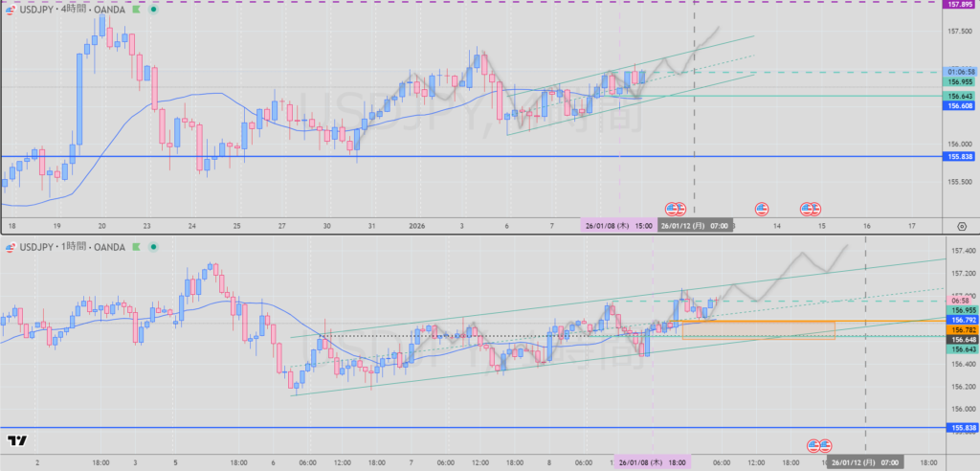Click the orange 156.782 price label
Viewport: 980px width, 471px height.
tap(960, 329)
